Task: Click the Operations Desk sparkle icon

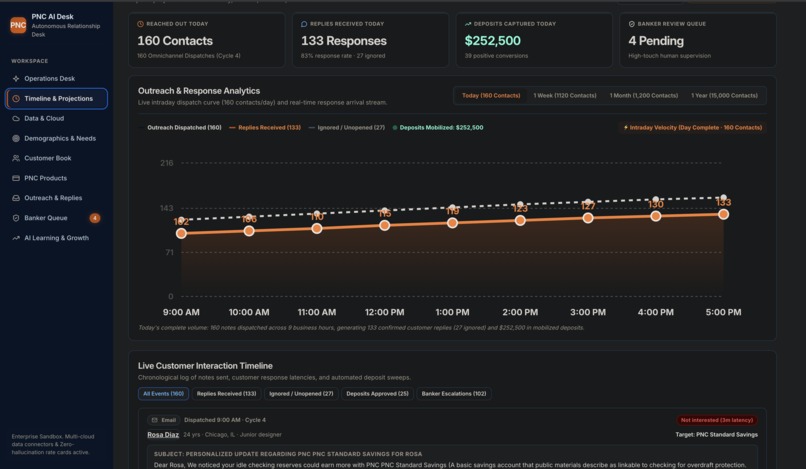Action: 16,79
